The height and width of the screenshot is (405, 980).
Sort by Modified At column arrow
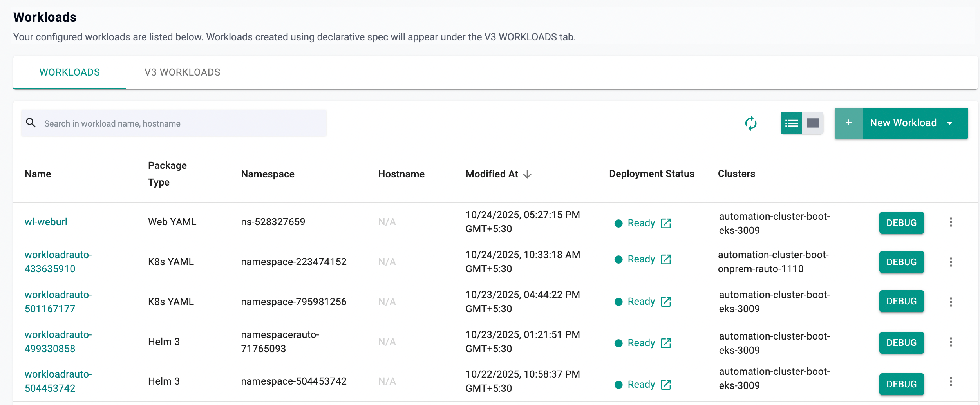click(x=527, y=174)
